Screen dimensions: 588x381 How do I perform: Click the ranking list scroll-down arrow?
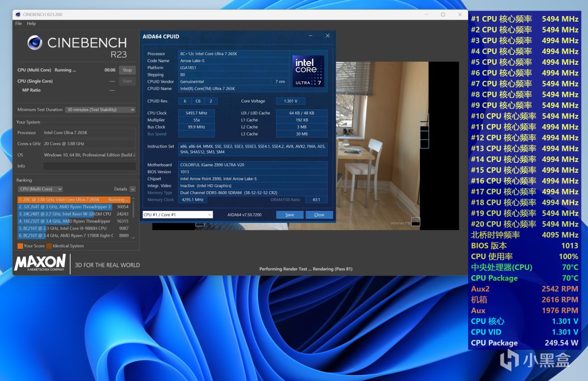134,237
